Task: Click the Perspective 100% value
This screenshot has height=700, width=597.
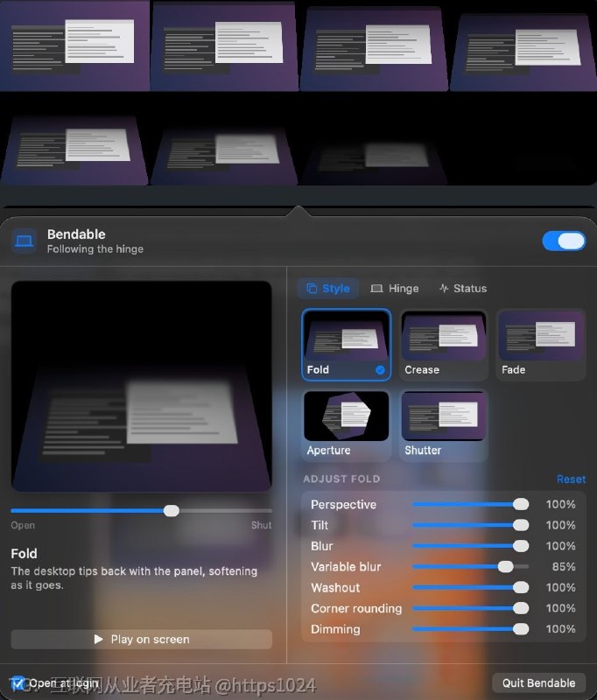Action: pos(560,505)
